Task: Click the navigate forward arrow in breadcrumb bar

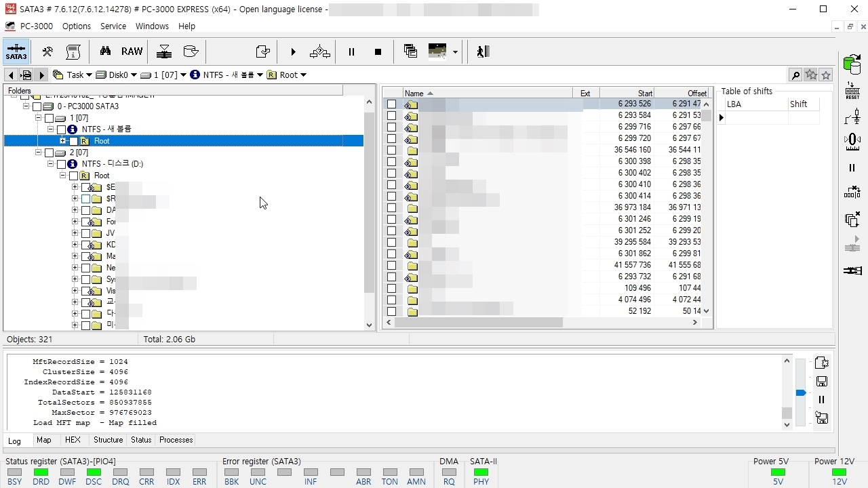Action: (41, 75)
